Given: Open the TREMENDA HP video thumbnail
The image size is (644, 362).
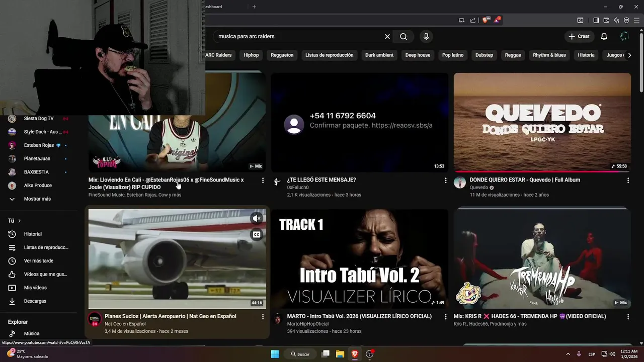Looking at the screenshot, I should coord(542,259).
